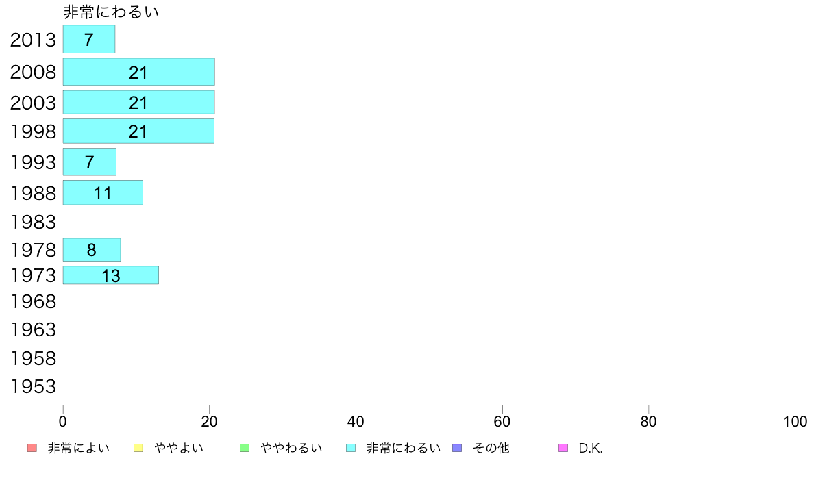Click the 100 tick label on x-axis

795,421
